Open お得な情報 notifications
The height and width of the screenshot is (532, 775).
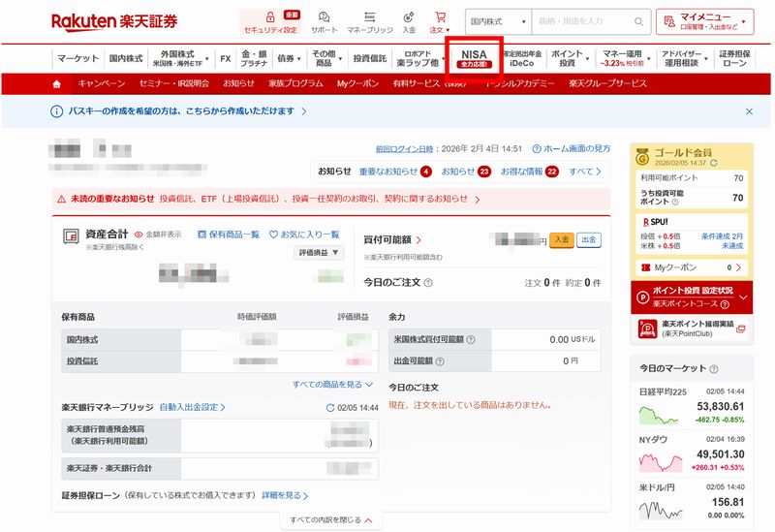[x=529, y=172]
